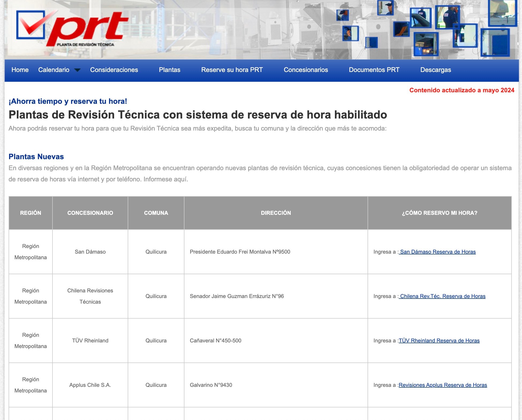Image resolution: width=522 pixels, height=420 pixels.
Task: Go to the Consideraciones page
Action: click(x=114, y=70)
